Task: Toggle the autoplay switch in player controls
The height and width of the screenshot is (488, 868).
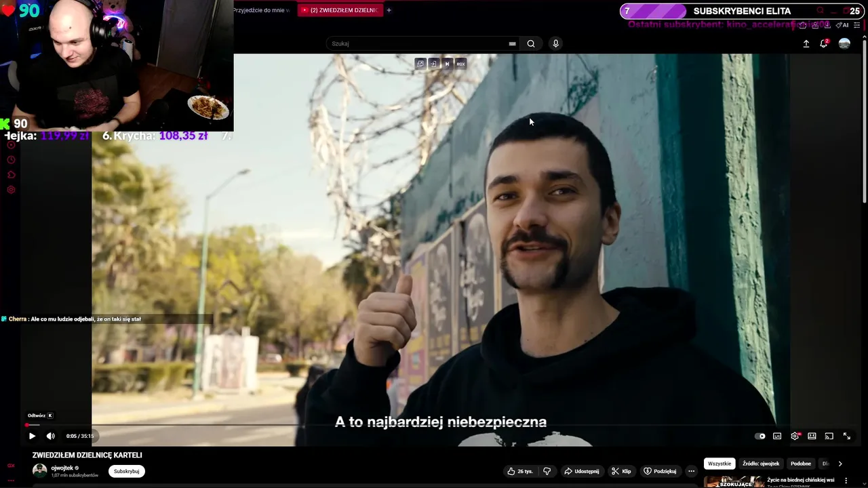Action: pyautogui.click(x=760, y=436)
